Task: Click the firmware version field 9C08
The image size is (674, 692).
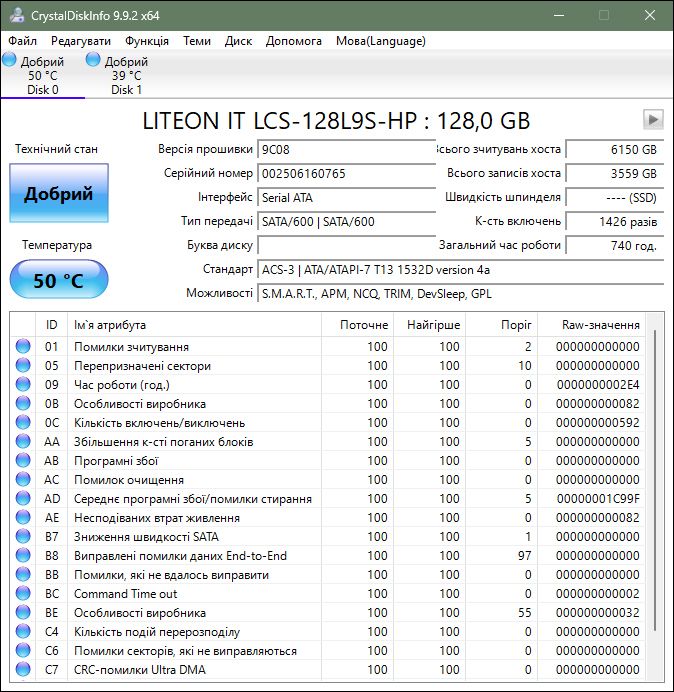Action: click(x=346, y=149)
